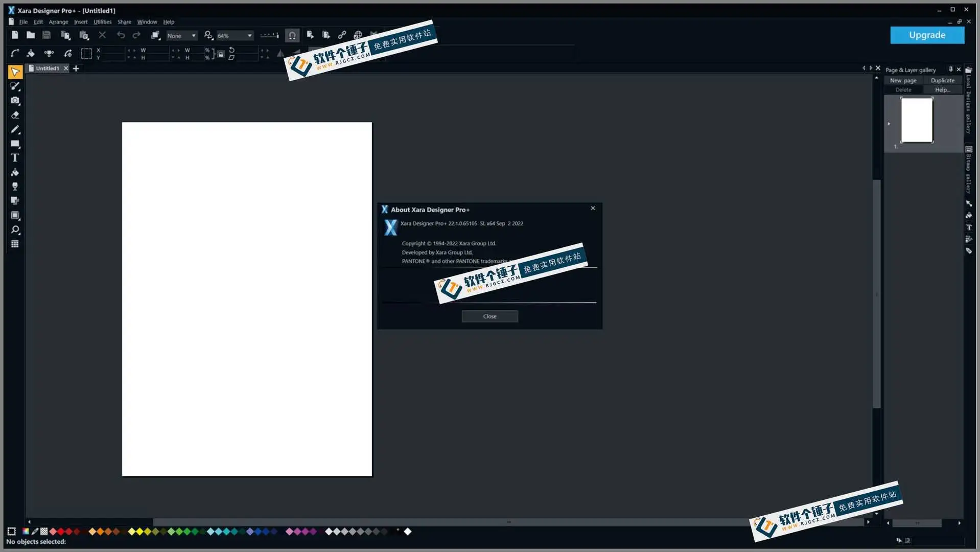Click the rotation angle icon in InfoBar

232,50
